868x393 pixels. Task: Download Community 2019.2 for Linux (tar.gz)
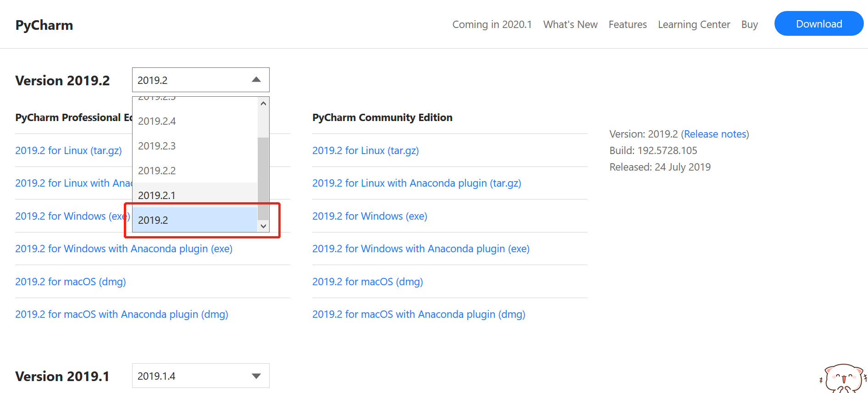coord(365,150)
